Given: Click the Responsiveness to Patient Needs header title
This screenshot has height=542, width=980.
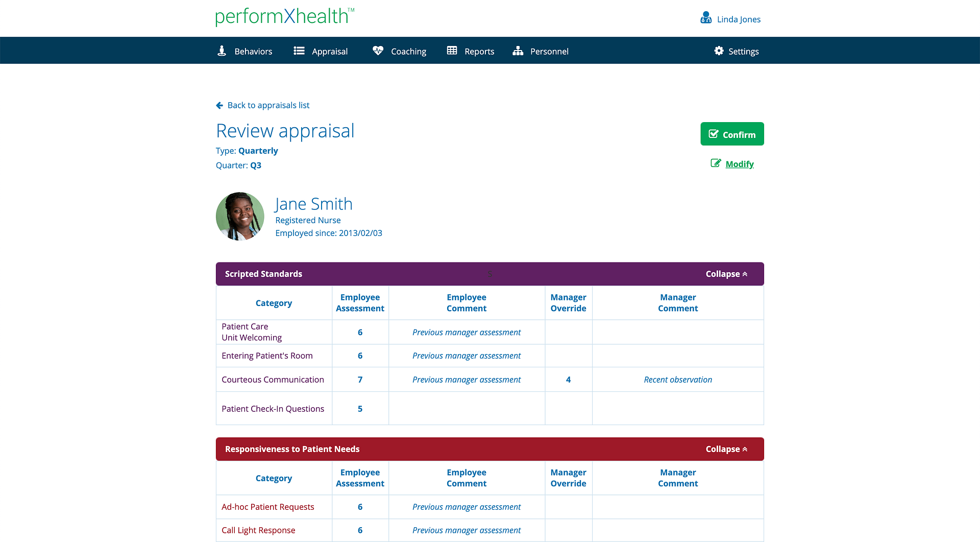Looking at the screenshot, I should pyautogui.click(x=292, y=449).
